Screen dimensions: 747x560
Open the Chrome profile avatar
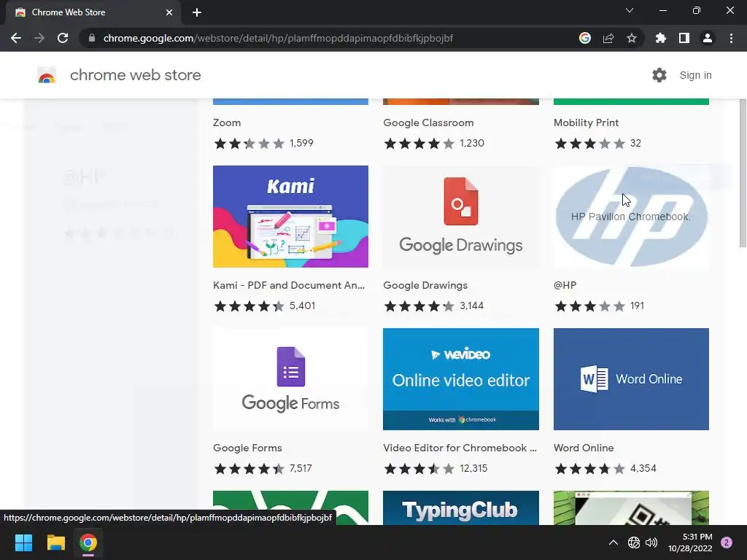(708, 38)
